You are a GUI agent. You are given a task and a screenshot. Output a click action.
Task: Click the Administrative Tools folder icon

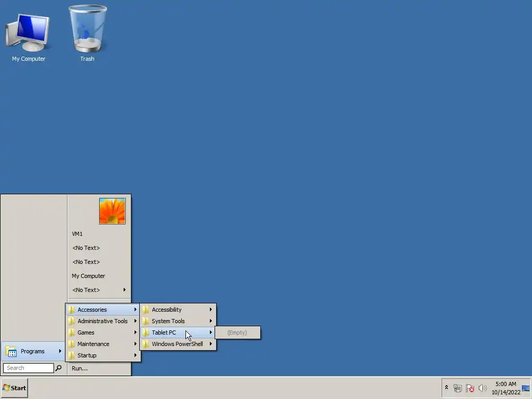coord(71,321)
